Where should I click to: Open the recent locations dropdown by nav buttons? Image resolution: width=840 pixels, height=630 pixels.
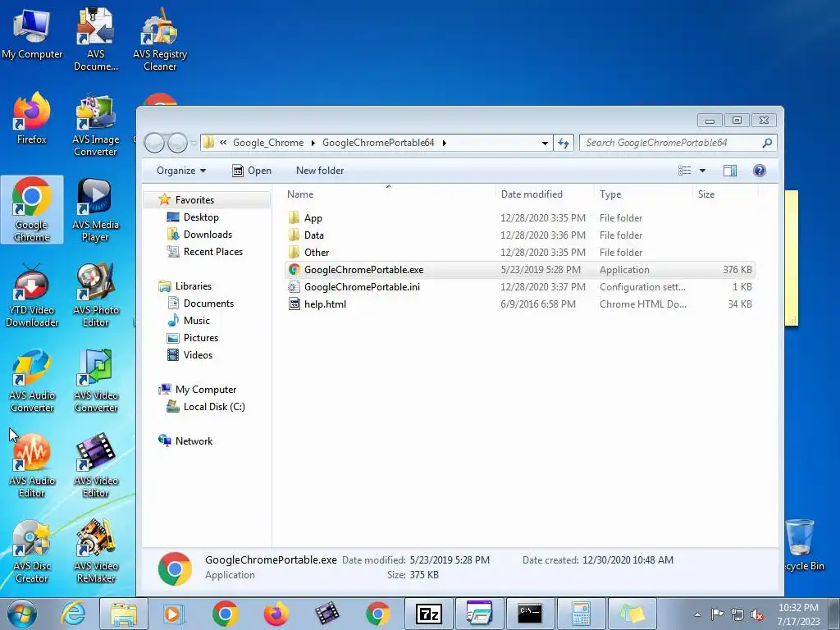pyautogui.click(x=194, y=143)
